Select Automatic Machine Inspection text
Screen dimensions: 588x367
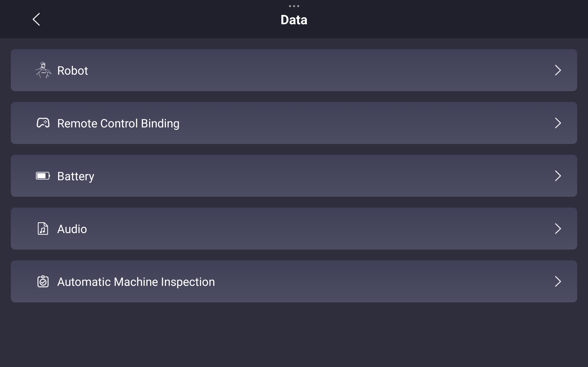(x=136, y=282)
